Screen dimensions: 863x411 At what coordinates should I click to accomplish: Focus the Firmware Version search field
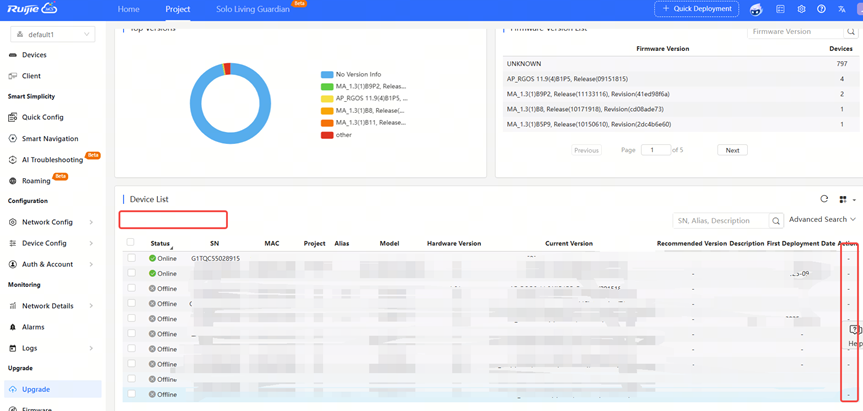tap(796, 32)
